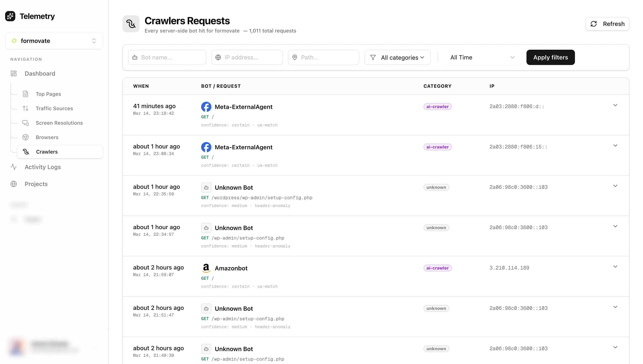Expand the 41 minutes ago request row
This screenshot has height=364, width=643.
pyautogui.click(x=615, y=105)
